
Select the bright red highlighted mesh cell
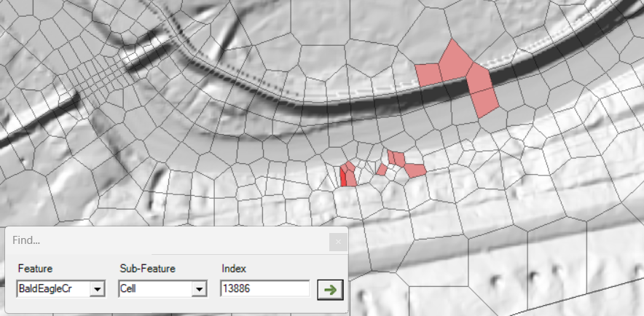(x=343, y=176)
